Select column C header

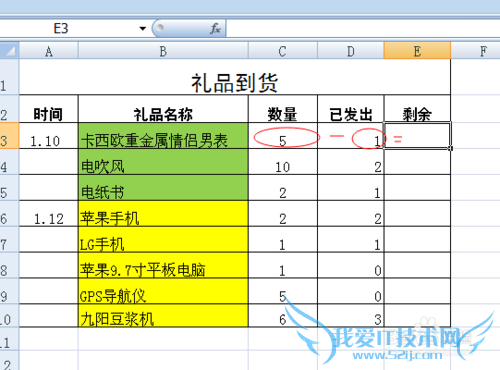[283, 51]
